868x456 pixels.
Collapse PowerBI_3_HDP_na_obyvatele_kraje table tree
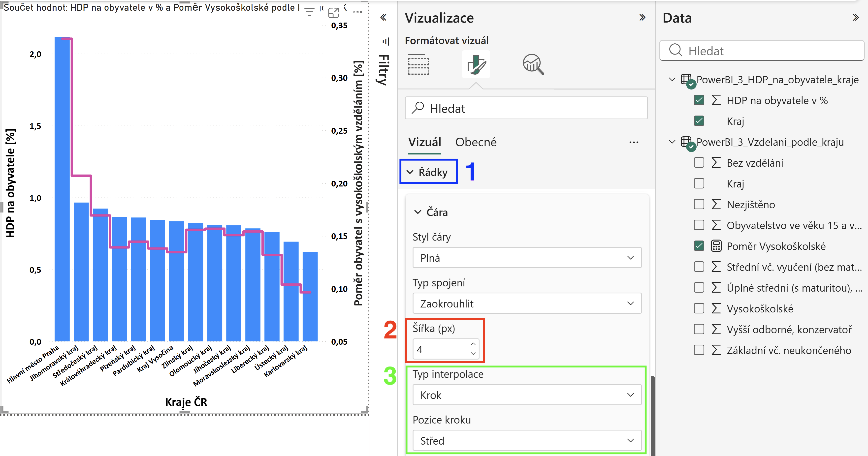tap(672, 80)
